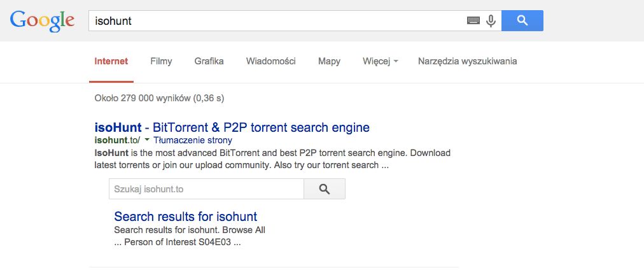This screenshot has width=644, height=270.
Task: Click the Google logo
Action: (42, 21)
